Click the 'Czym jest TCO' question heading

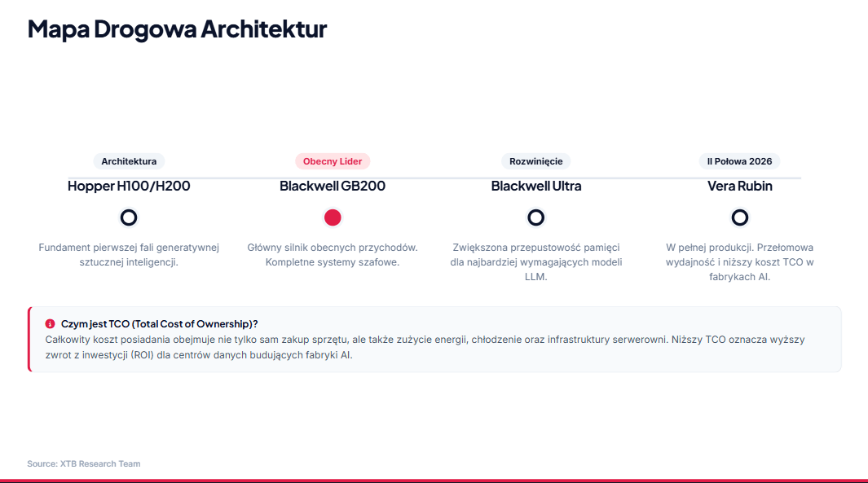160,323
